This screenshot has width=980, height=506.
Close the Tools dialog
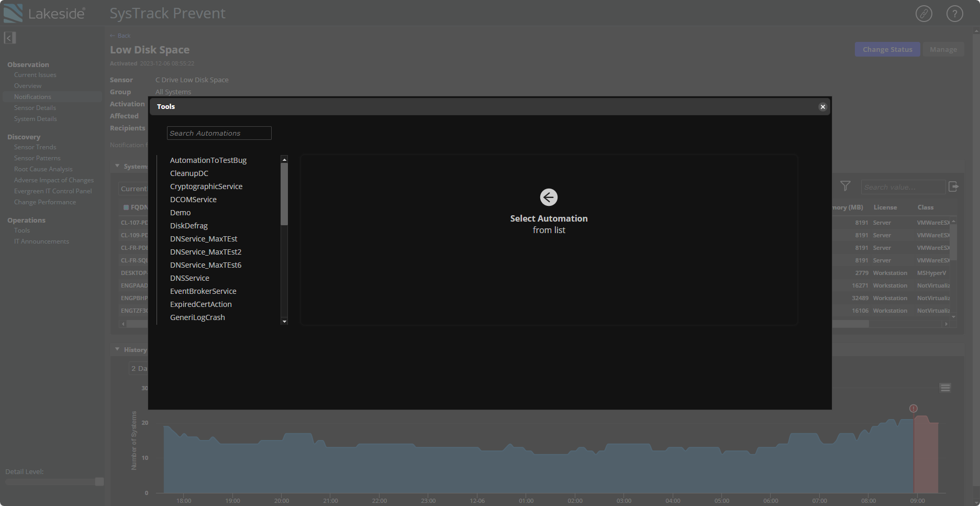[822, 107]
